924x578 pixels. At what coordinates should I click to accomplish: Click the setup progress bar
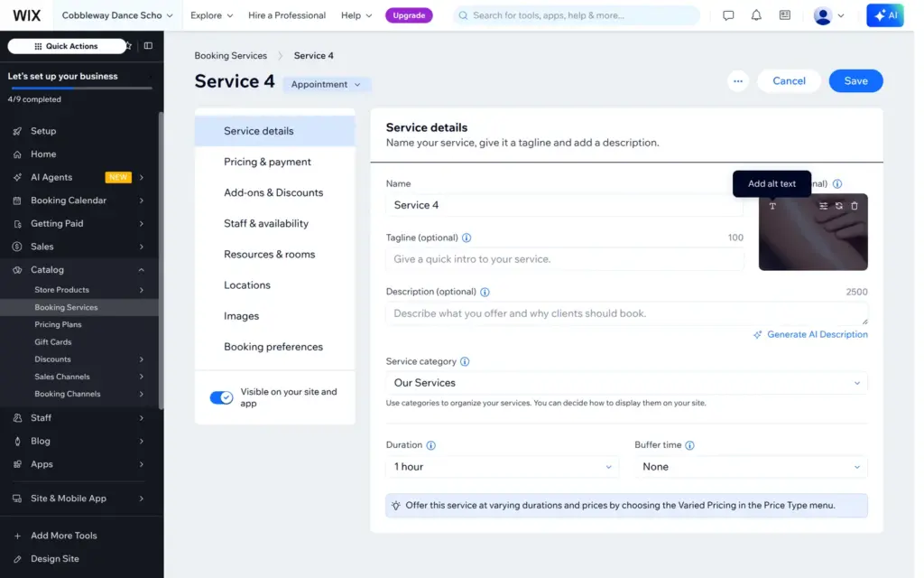pos(81,88)
